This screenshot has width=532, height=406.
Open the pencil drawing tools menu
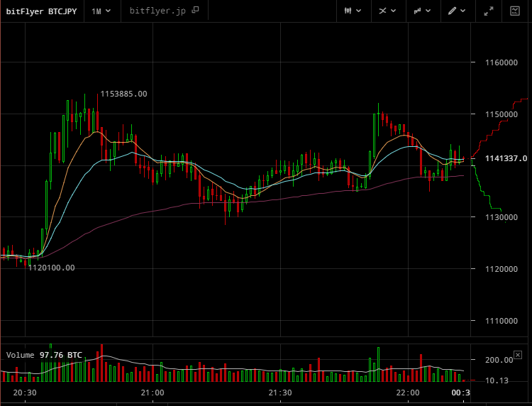(x=457, y=11)
